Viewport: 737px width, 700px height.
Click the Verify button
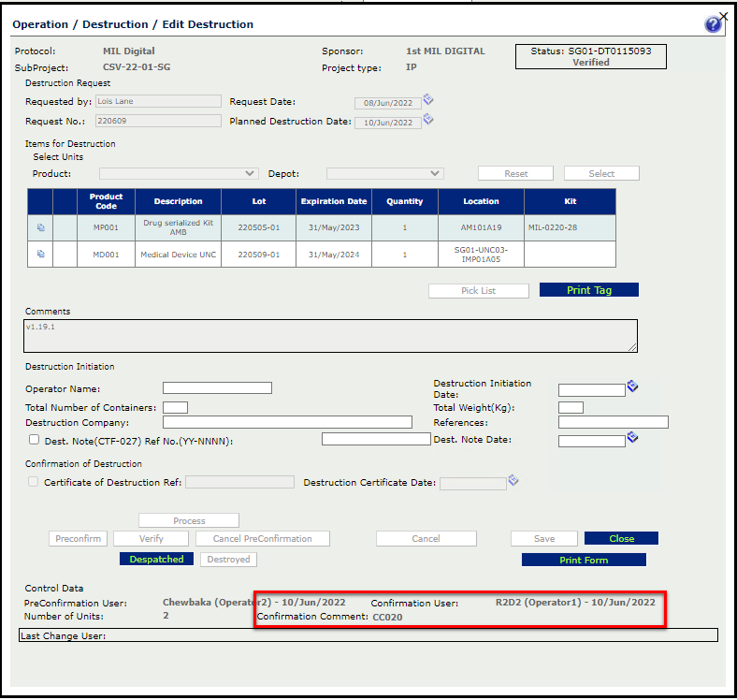(151, 539)
